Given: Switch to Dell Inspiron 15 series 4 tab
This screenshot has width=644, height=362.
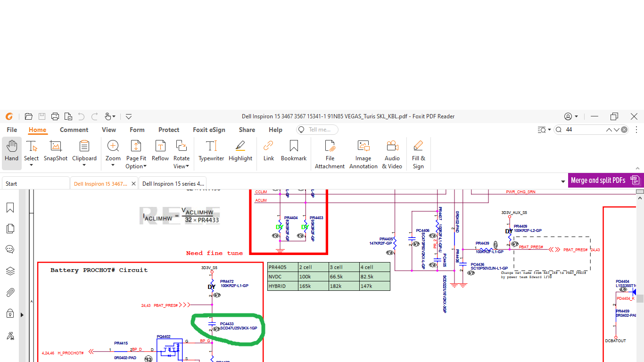Looking at the screenshot, I should (173, 183).
